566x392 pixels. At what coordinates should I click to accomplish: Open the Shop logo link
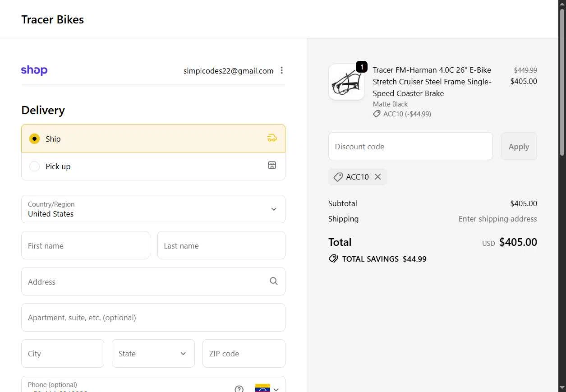click(34, 70)
